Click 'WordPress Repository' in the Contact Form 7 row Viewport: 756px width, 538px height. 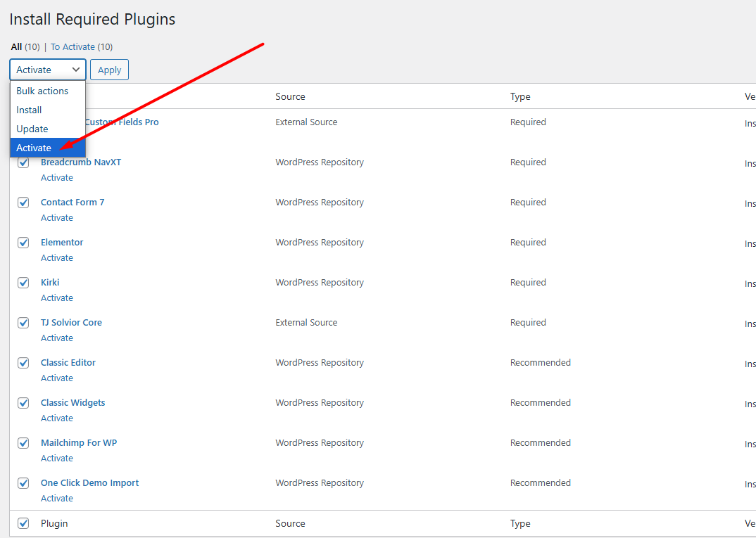coord(320,203)
